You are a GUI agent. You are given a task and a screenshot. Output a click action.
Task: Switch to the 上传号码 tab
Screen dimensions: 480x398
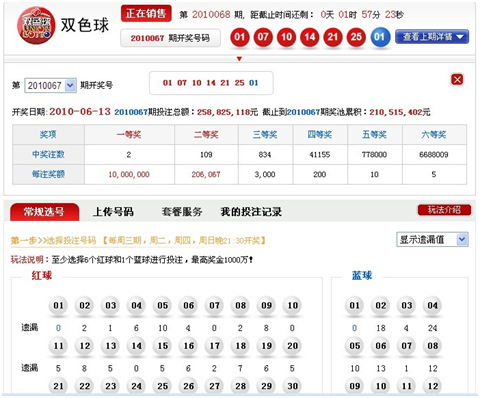point(113,212)
